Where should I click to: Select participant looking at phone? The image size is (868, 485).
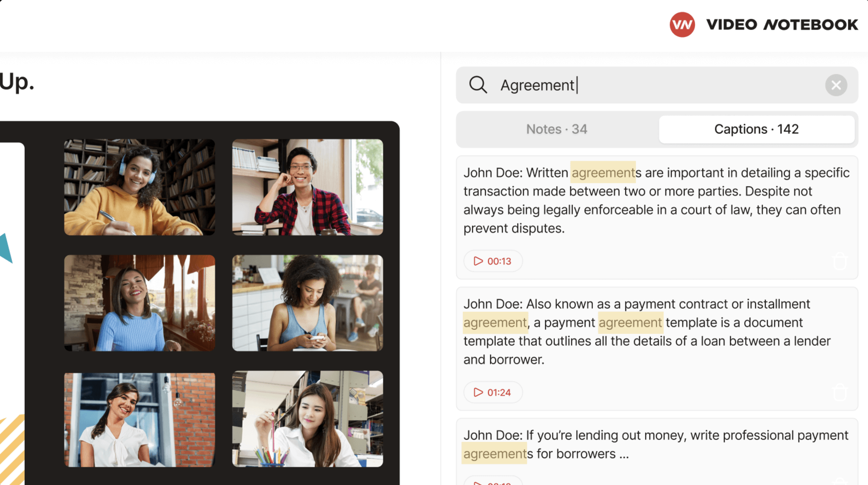(307, 303)
